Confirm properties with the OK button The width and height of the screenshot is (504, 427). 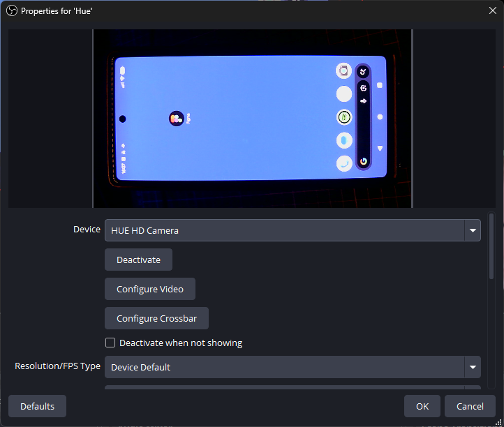coord(422,406)
